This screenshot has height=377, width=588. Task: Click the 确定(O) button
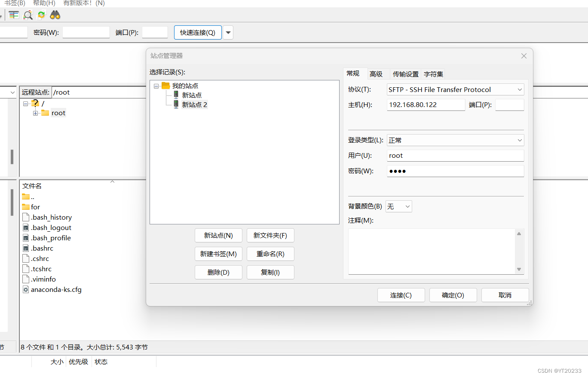coord(453,295)
